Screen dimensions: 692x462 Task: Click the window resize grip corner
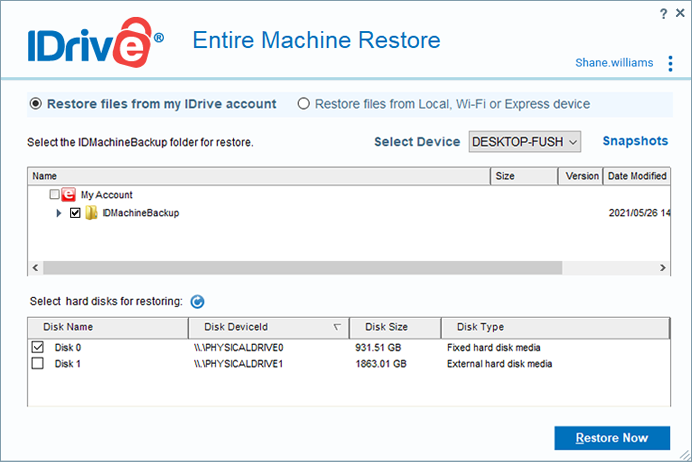pyautogui.click(x=684, y=455)
